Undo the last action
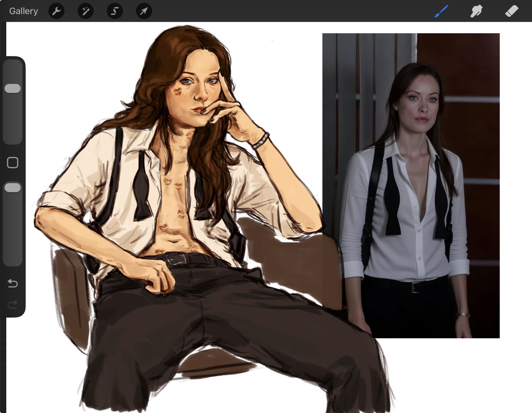The image size is (532, 413). (x=12, y=284)
